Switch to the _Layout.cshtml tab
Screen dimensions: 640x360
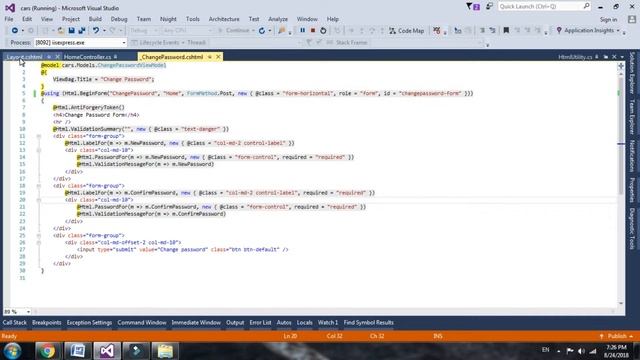[24, 57]
